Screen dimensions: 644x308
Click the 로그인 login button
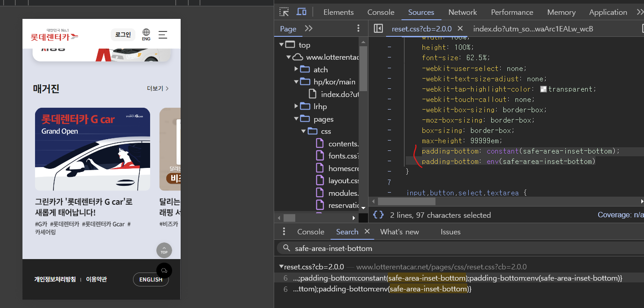[x=123, y=35]
